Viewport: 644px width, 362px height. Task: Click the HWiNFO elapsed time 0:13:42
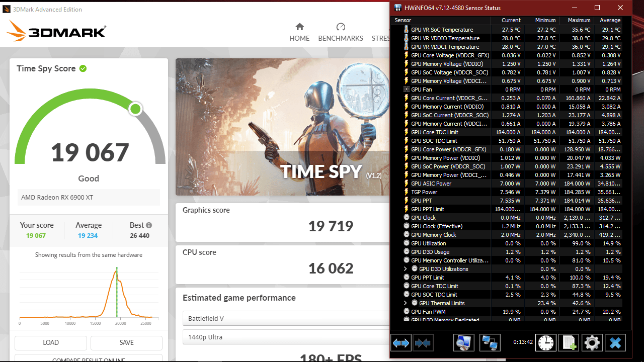[x=523, y=342]
